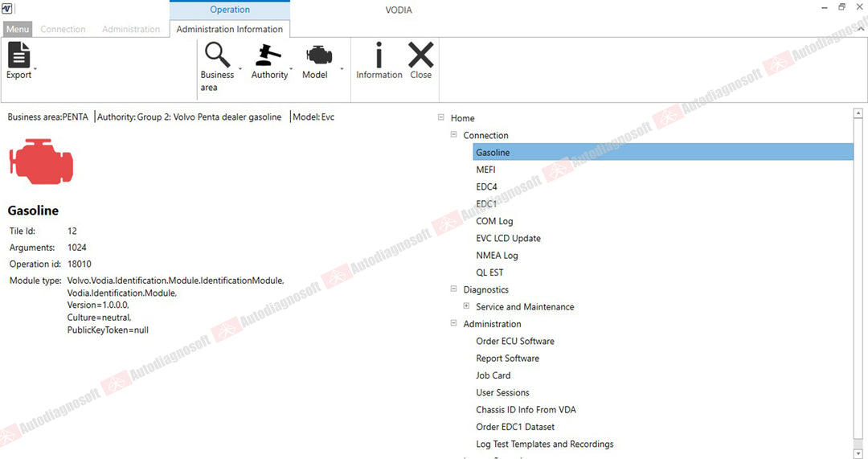Viewport: 868px width, 459px height.
Task: Select Gasoline in the tree
Action: pos(662,152)
